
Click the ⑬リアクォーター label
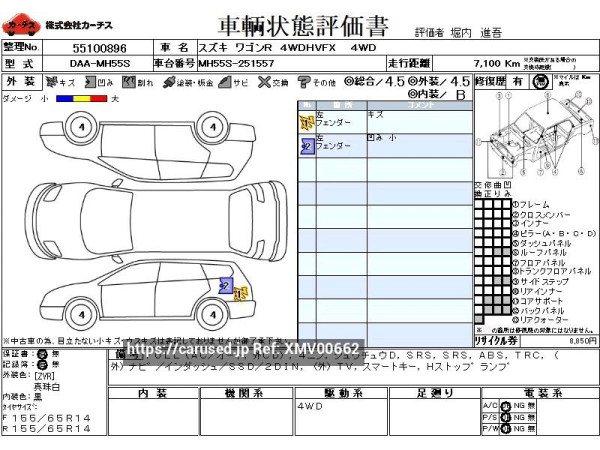pos(540,320)
